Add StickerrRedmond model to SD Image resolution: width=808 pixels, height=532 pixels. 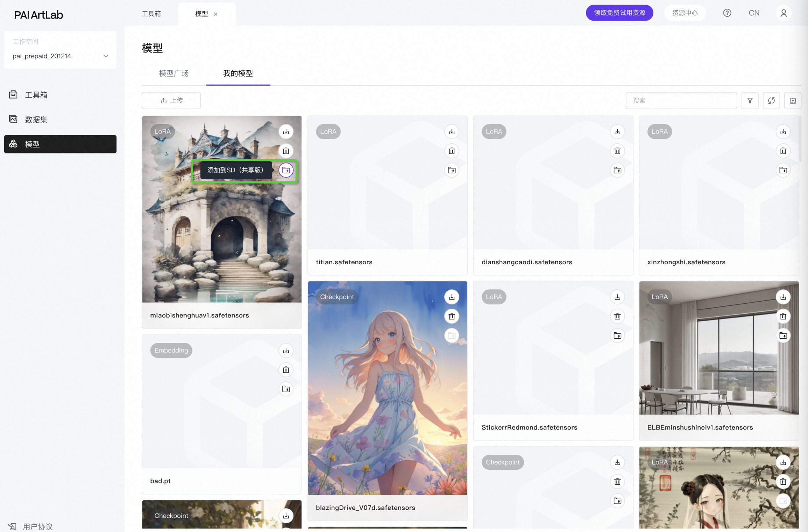(x=617, y=336)
